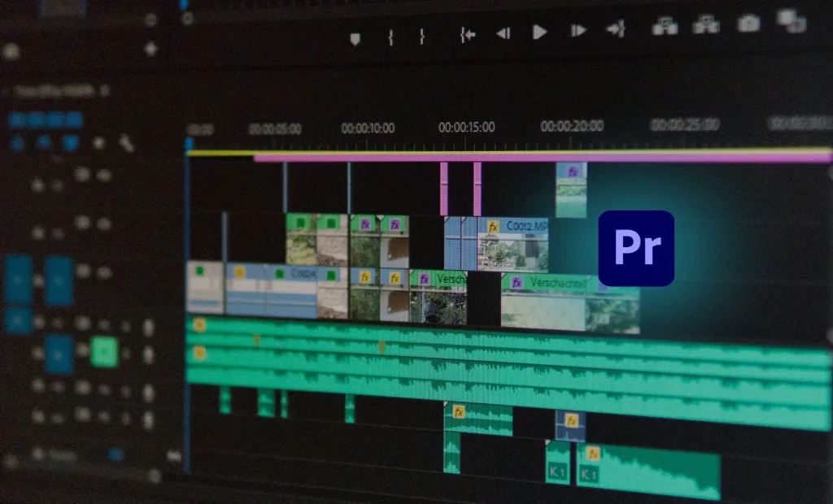The width and height of the screenshot is (833, 504).
Task: Click the 00:00:10:00 mark on the time ruler
Action: [x=368, y=128]
